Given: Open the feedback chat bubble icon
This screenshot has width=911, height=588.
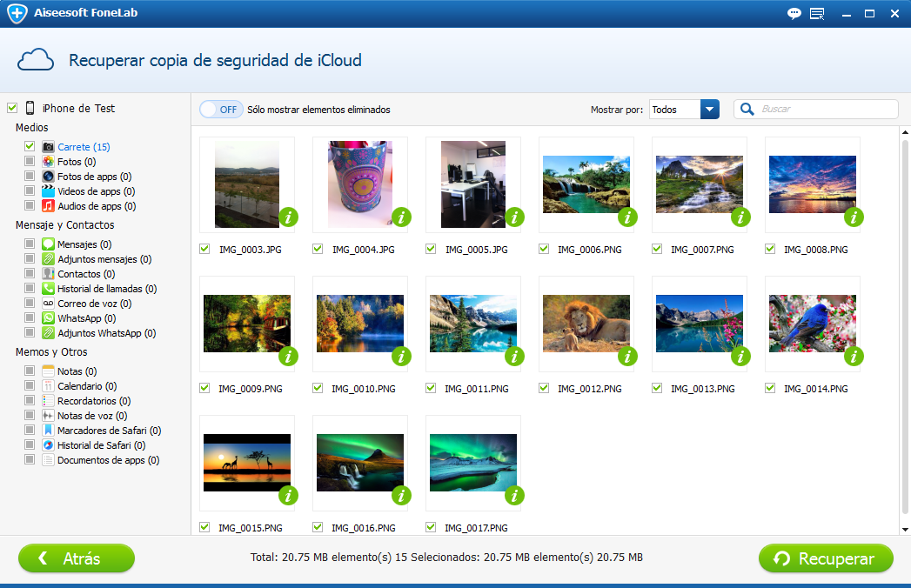Looking at the screenshot, I should point(794,13).
